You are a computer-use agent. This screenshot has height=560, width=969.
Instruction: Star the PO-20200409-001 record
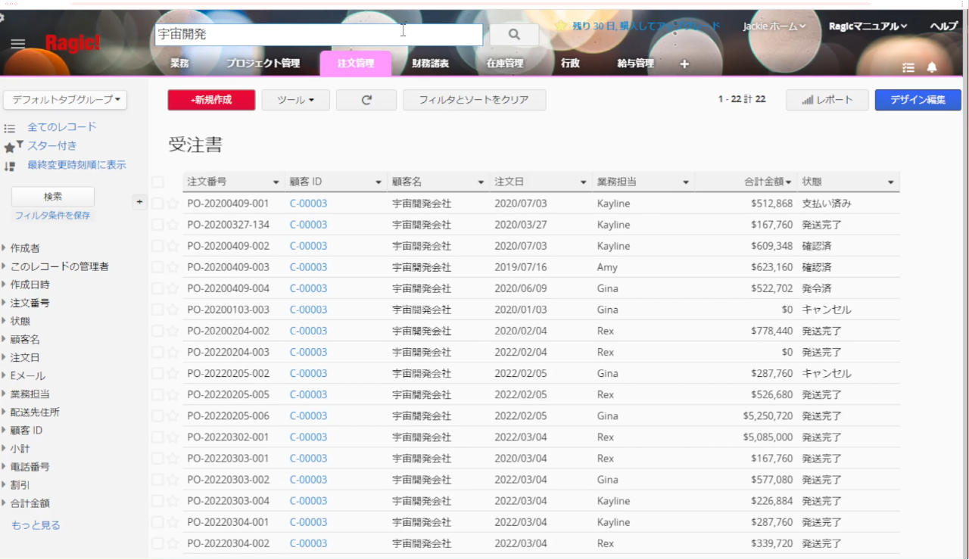(x=173, y=204)
